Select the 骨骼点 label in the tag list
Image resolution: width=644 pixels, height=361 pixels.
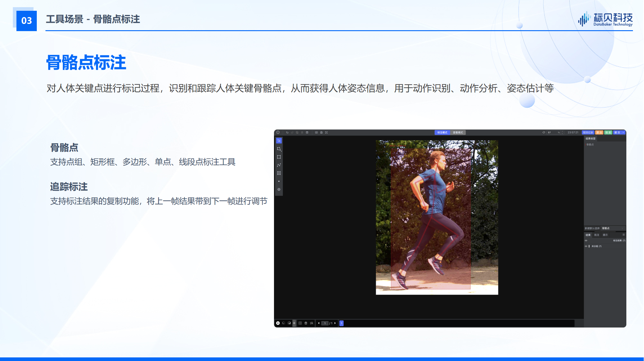pyautogui.click(x=590, y=144)
